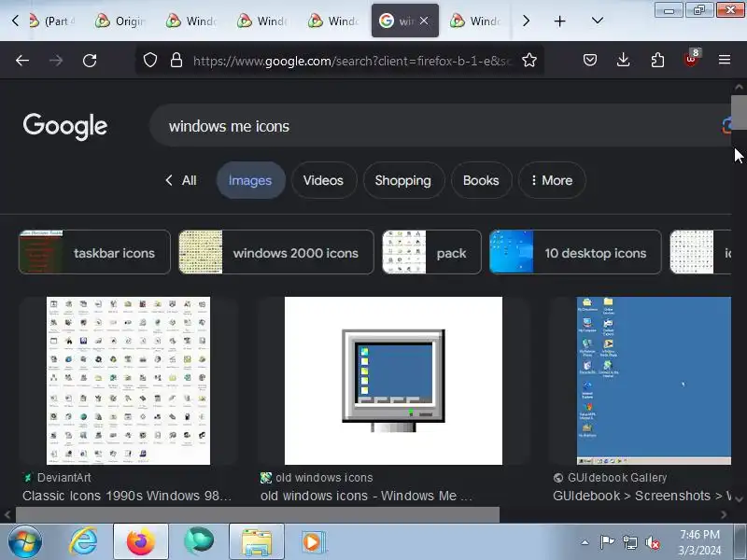Open the old monitor icon thumbnail

pos(393,381)
